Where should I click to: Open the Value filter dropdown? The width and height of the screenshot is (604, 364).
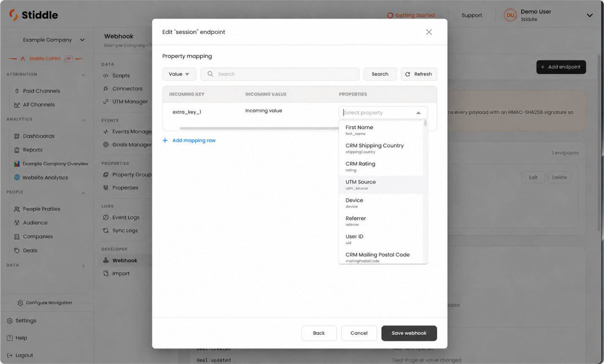point(179,74)
